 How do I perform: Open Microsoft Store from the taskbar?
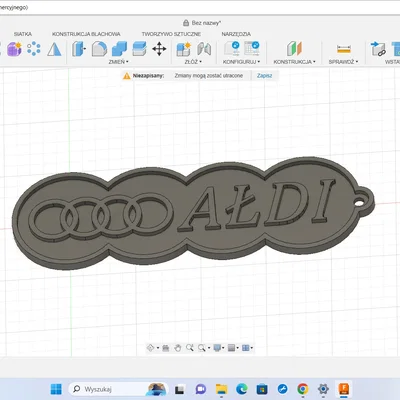[262, 389]
